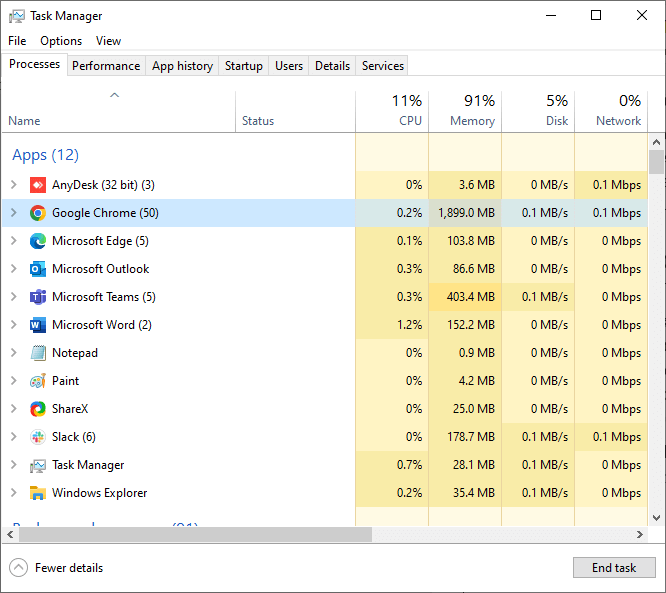
Task: Click Word's 1.2% CPU value
Action: pos(409,325)
